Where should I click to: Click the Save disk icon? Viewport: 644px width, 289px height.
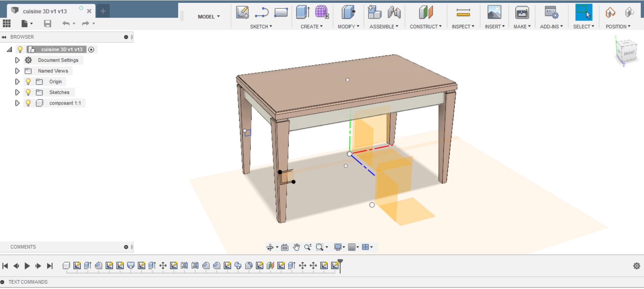point(47,24)
